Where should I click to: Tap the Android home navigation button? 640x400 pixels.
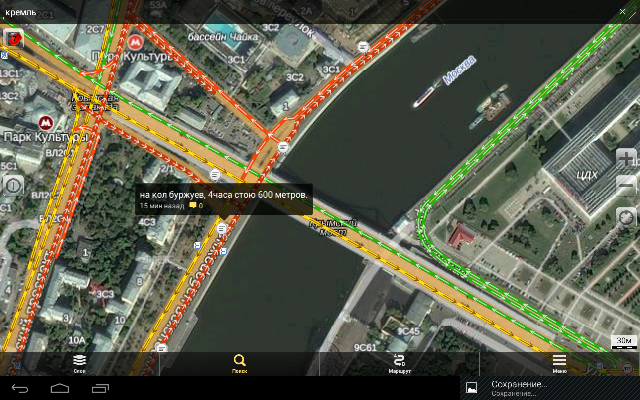point(59,388)
